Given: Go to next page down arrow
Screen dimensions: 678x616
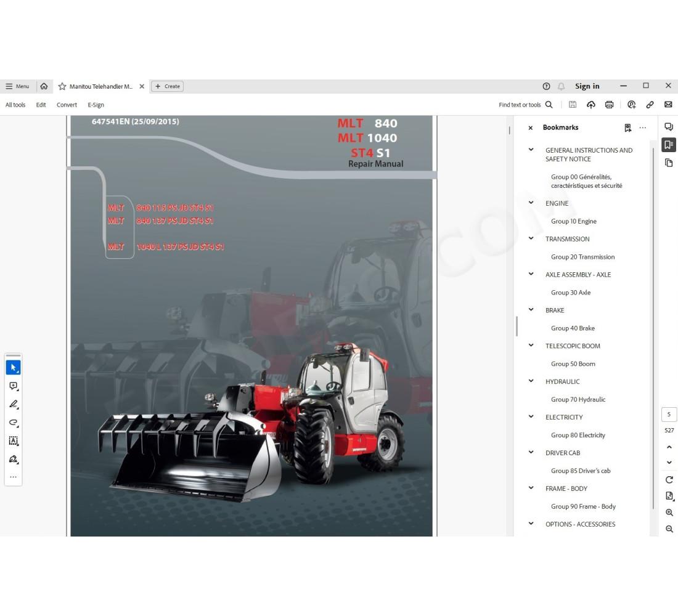Looking at the screenshot, I should pyautogui.click(x=669, y=463).
